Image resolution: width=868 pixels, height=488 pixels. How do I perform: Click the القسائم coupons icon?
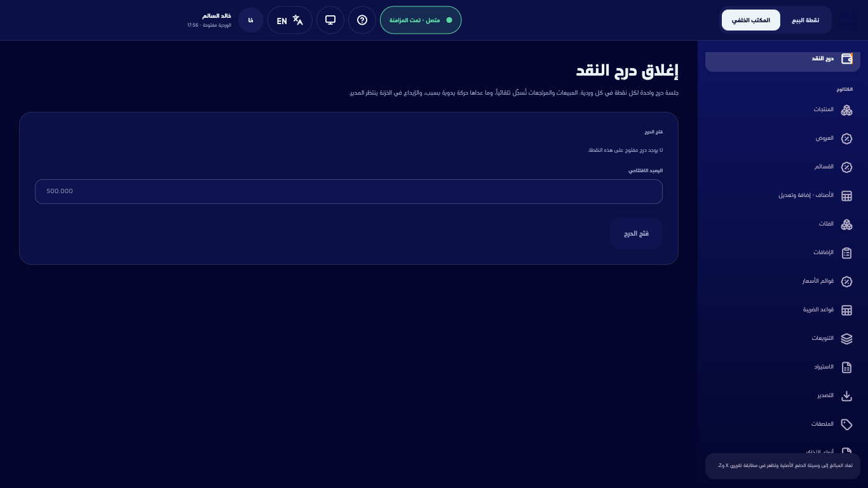[x=846, y=167]
